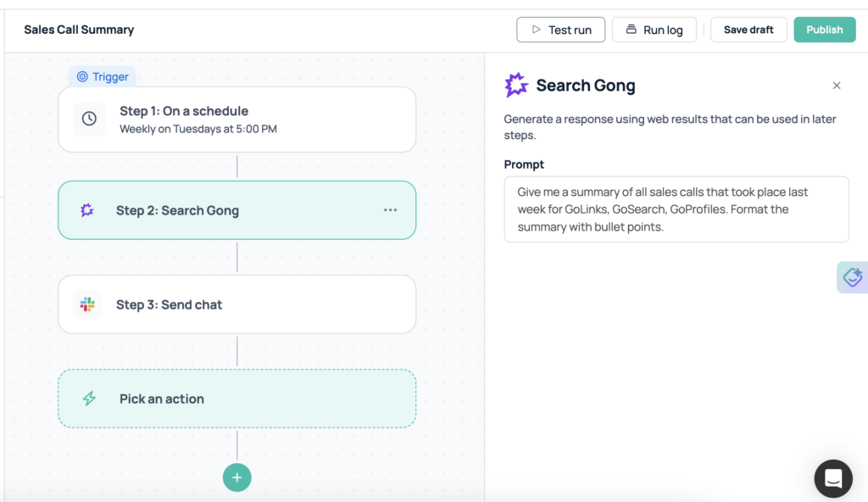Open the Run log

click(x=654, y=30)
